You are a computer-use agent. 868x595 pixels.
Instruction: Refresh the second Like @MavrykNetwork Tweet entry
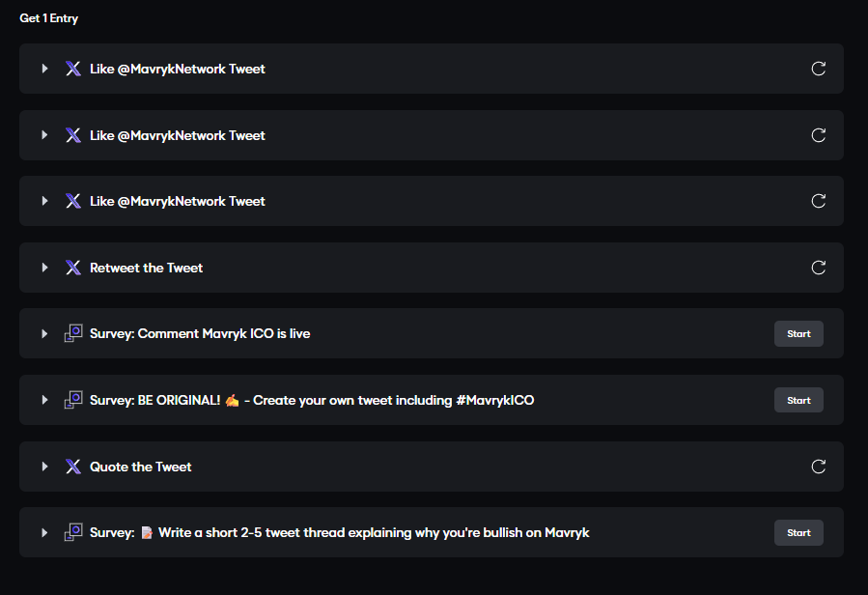click(818, 135)
